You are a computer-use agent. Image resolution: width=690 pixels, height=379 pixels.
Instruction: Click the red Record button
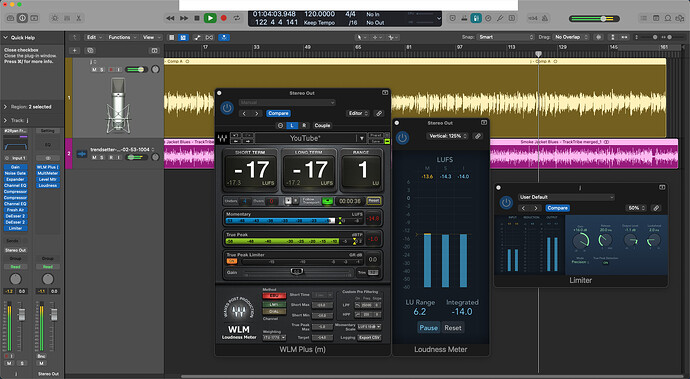coord(224,18)
